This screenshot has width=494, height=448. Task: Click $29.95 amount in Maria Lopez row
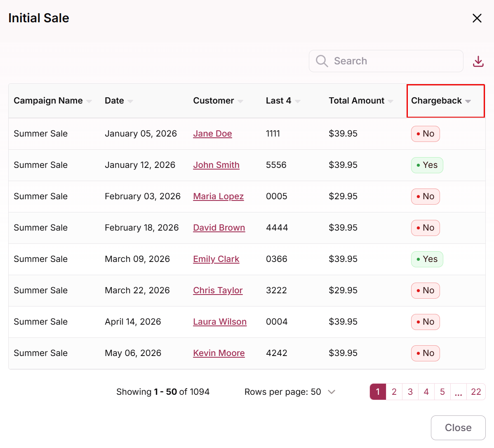[343, 196]
